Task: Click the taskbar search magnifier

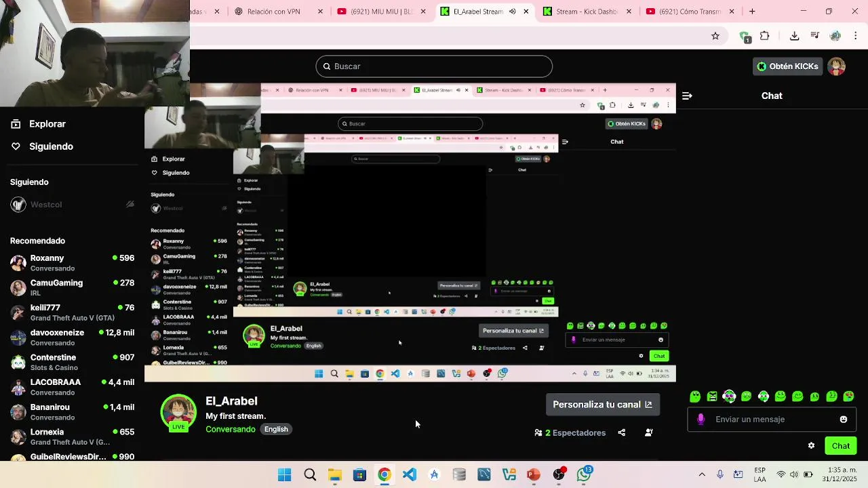Action: pyautogui.click(x=310, y=474)
